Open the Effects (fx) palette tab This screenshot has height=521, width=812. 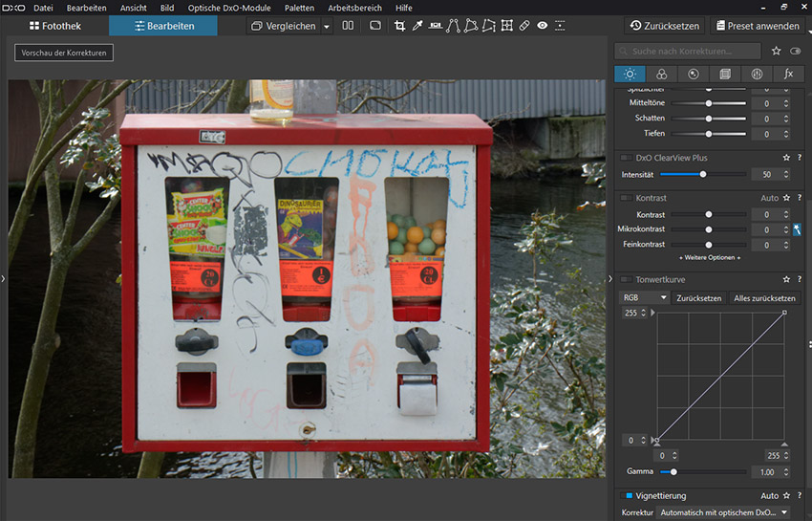(788, 74)
